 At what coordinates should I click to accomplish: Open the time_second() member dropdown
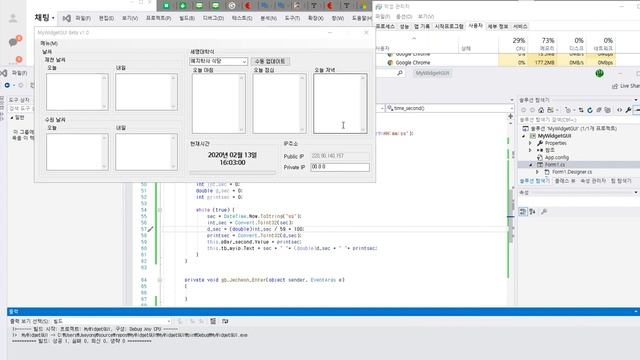449,108
